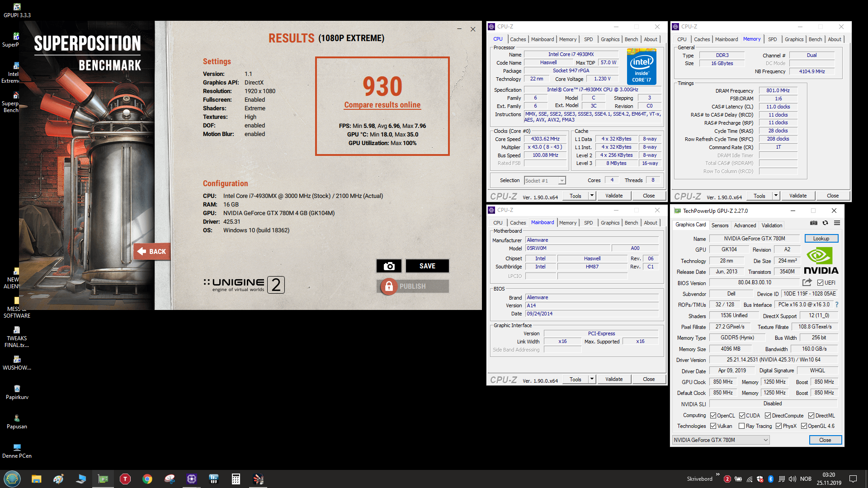This screenshot has height=488, width=868.
Task: Open GPU selection dropdown GTX 780M
Action: point(721,440)
